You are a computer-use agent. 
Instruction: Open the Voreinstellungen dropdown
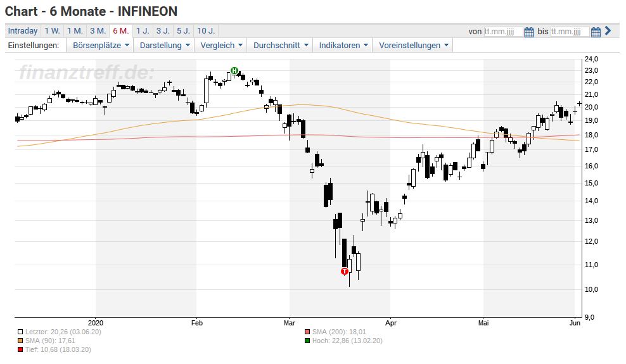[413, 46]
